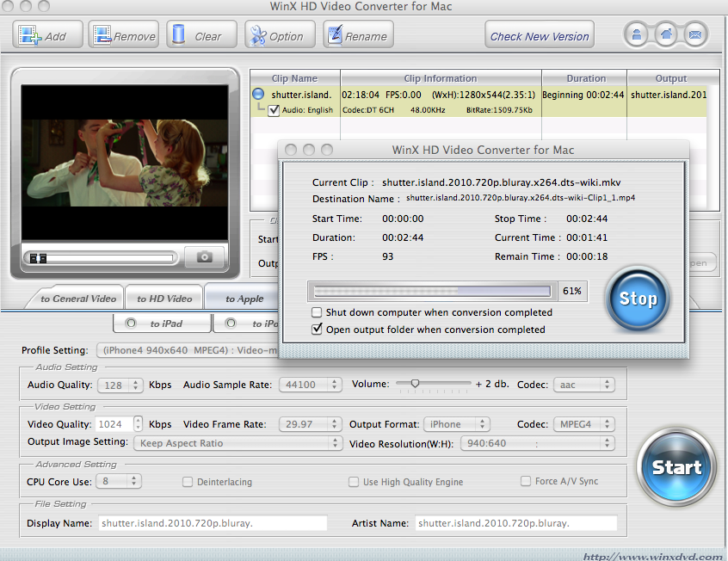Click the Output column header
The image size is (728, 561).
tap(671, 78)
